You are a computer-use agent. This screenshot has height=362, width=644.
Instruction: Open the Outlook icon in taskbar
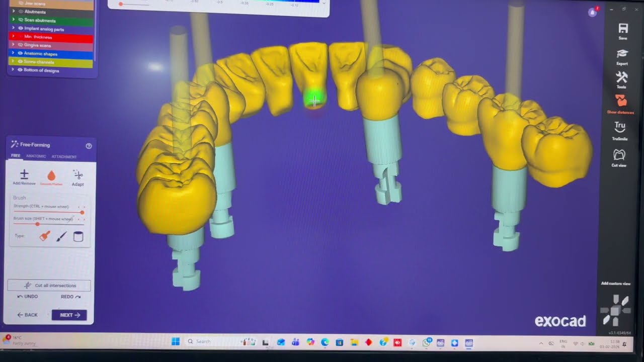tap(281, 342)
